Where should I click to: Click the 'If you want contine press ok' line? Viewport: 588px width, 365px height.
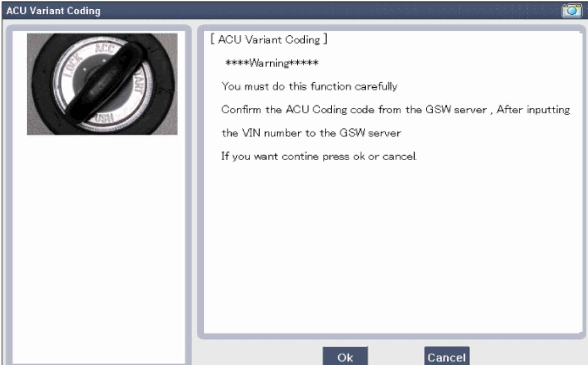pyautogui.click(x=318, y=157)
